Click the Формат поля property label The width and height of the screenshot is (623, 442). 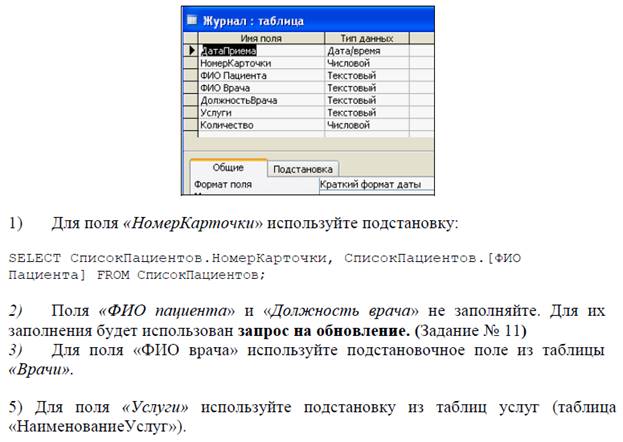click(223, 184)
